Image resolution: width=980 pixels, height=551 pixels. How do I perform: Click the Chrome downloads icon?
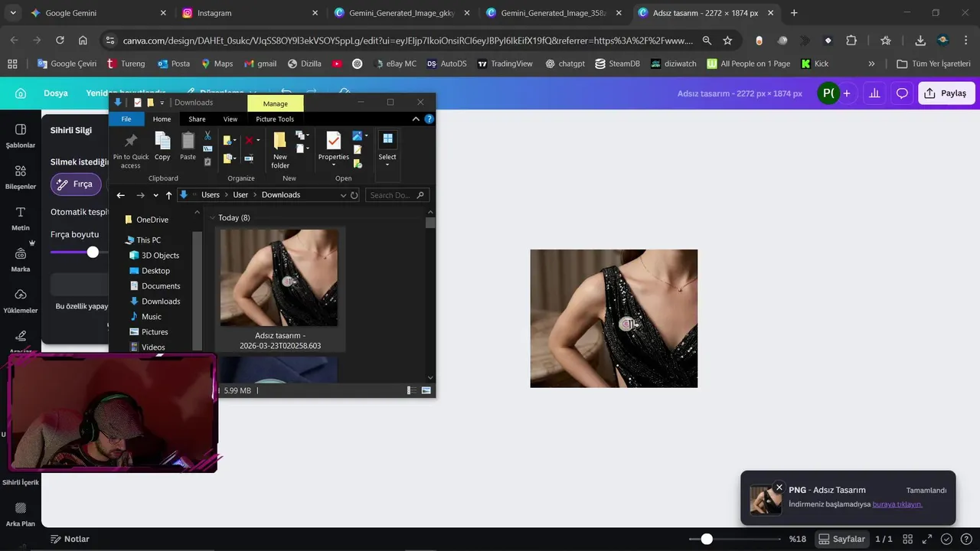[x=920, y=41]
